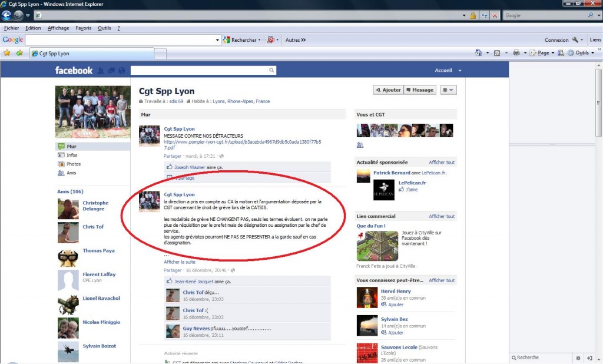Click the Ajouter friend button

[389, 90]
